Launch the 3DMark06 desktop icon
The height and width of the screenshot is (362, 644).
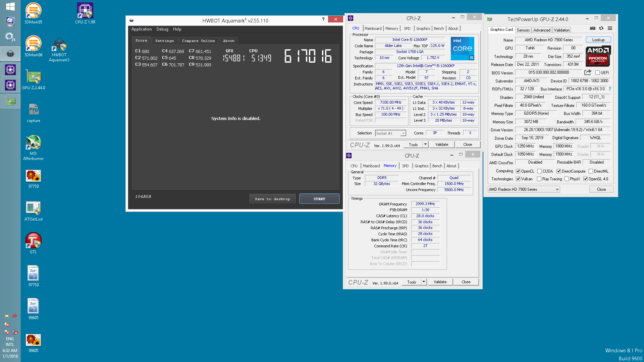[33, 46]
